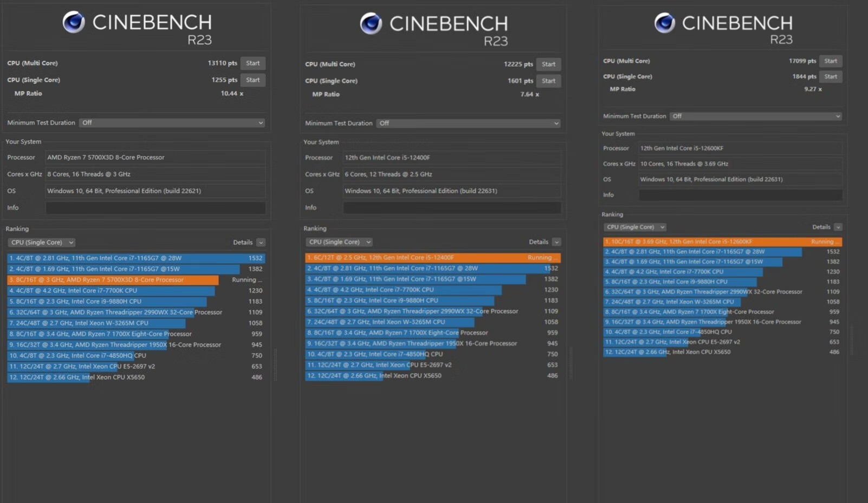Select Threadripper 1950X row in i5-12600KF window
The image size is (868, 503).
coord(722,322)
